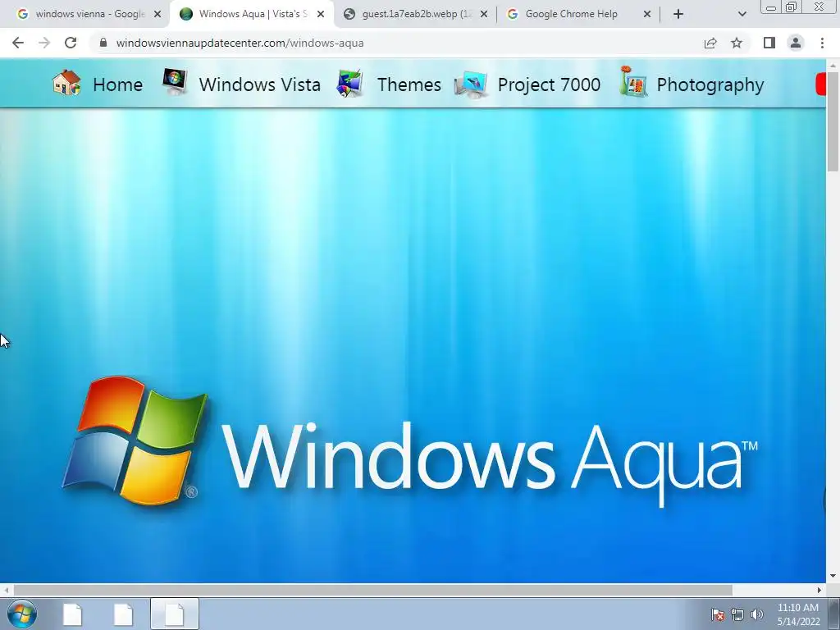
Task: Open the Windows Vista nav link
Action: coord(260,84)
